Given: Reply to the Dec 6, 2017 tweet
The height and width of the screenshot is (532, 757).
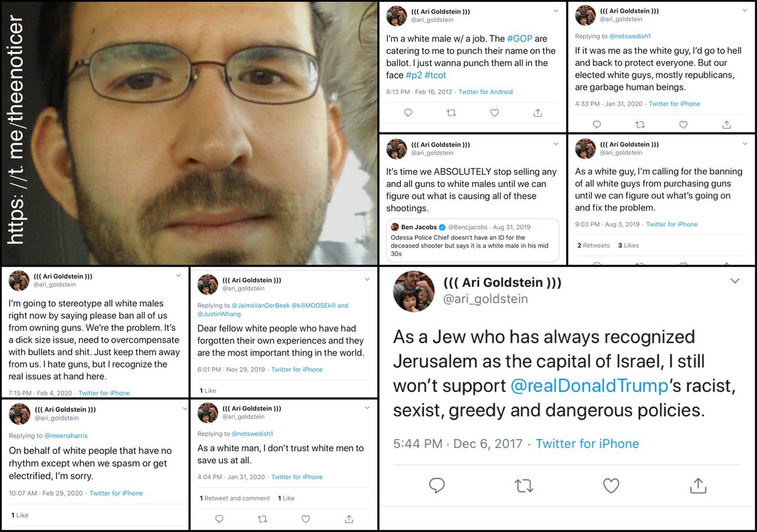Looking at the screenshot, I should pyautogui.click(x=436, y=486).
